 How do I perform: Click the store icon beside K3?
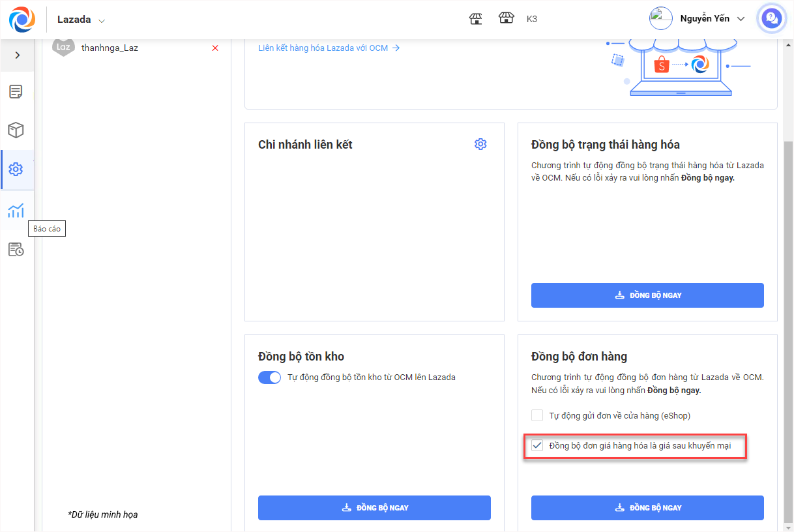coord(507,19)
